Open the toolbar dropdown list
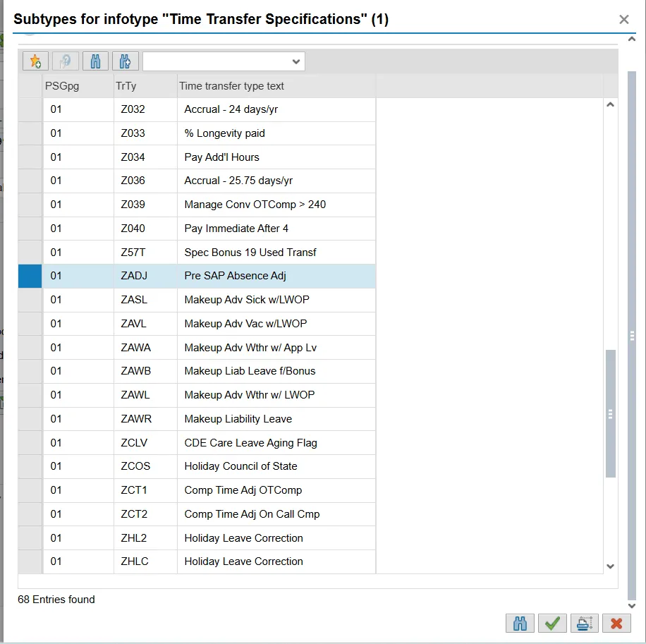 click(x=295, y=61)
